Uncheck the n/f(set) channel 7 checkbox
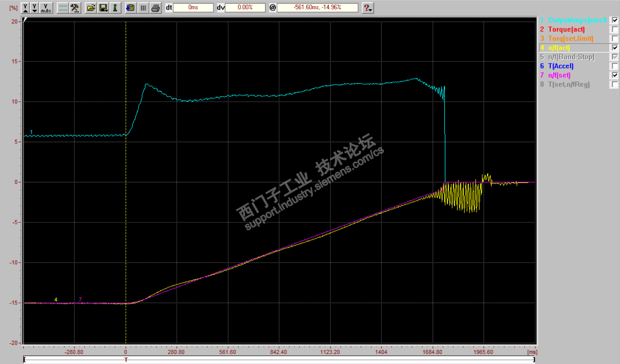This screenshot has width=620, height=364. [x=615, y=75]
